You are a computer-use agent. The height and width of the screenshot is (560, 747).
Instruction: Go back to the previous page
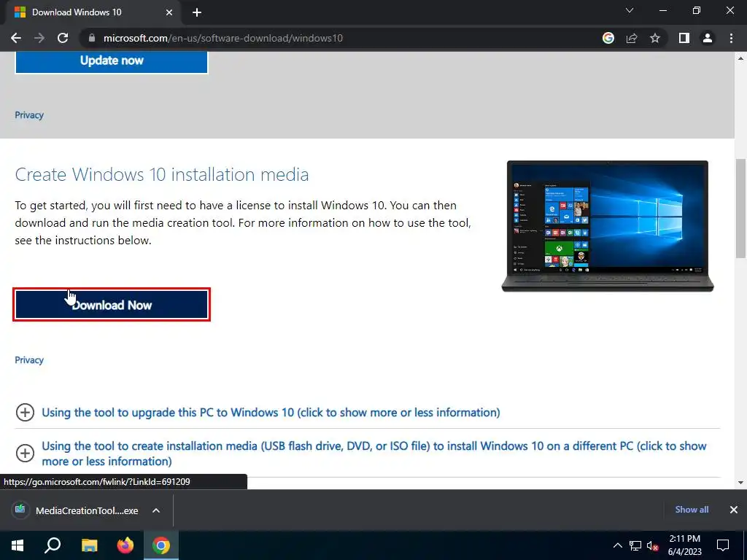(16, 38)
